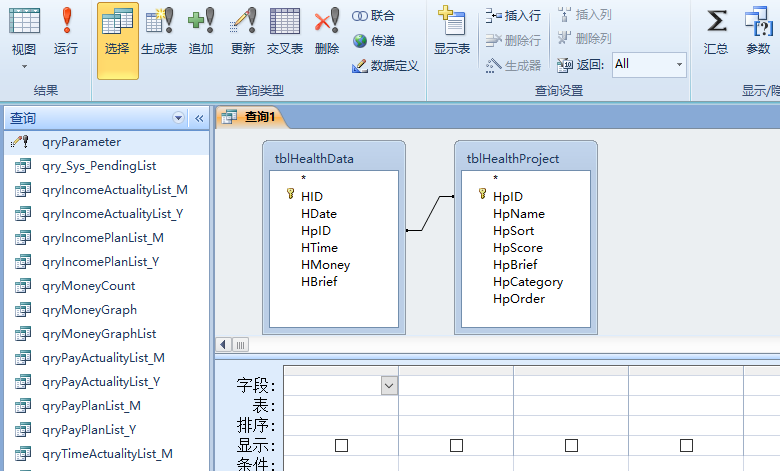Viewport: 780px width, 471px height.
Task: Click the 联合 union query button
Action: pos(374,16)
